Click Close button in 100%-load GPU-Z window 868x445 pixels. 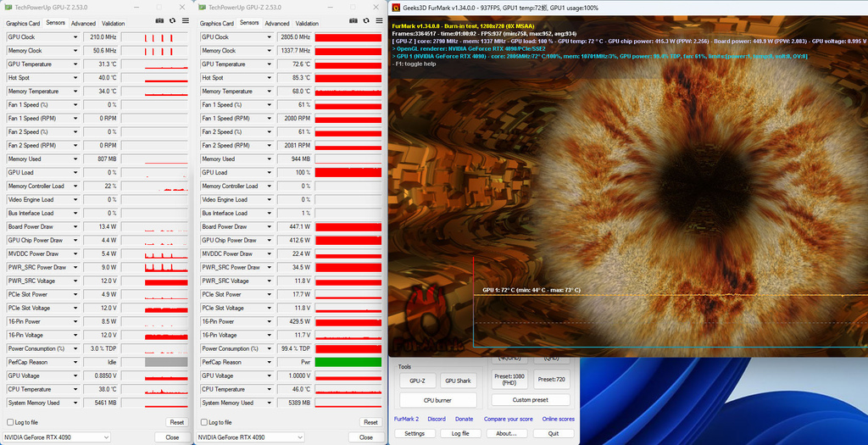point(366,437)
